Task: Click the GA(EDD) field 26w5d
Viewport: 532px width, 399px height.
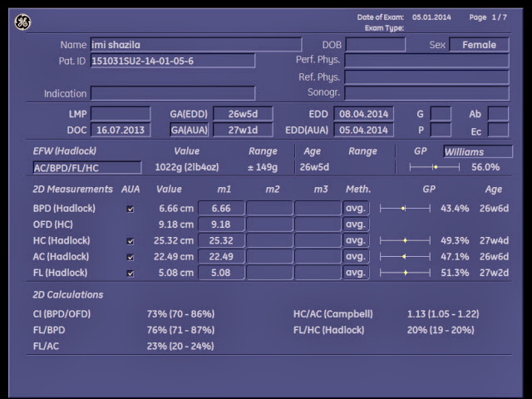Action: click(x=243, y=114)
